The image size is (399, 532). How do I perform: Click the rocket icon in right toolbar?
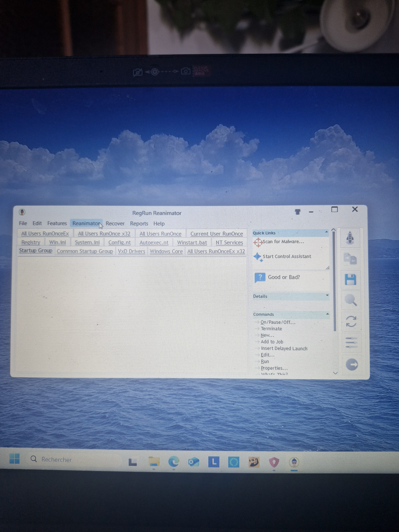click(350, 238)
